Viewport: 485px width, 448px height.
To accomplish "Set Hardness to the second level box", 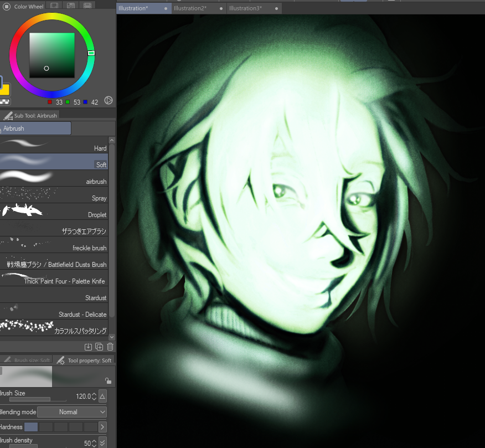I will click(46, 427).
